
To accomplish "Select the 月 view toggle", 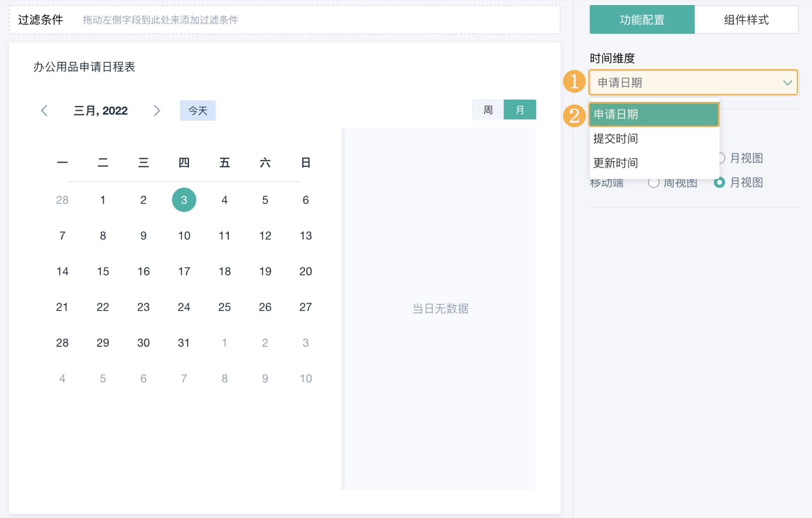I will tap(520, 110).
